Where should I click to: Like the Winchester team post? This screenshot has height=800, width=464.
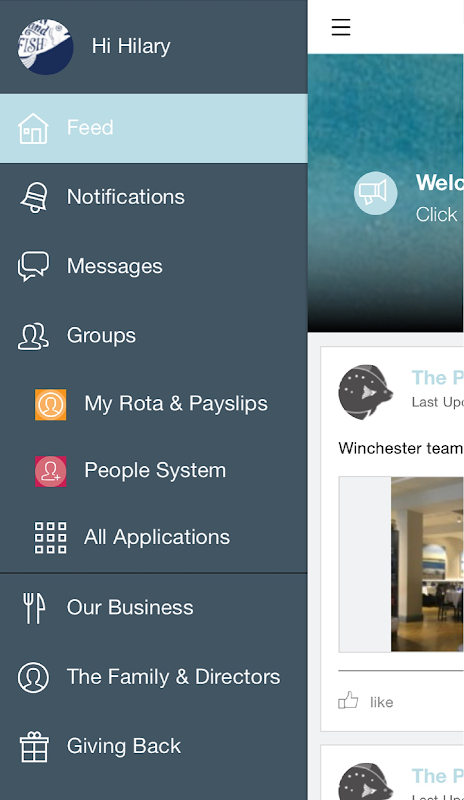tap(366, 702)
